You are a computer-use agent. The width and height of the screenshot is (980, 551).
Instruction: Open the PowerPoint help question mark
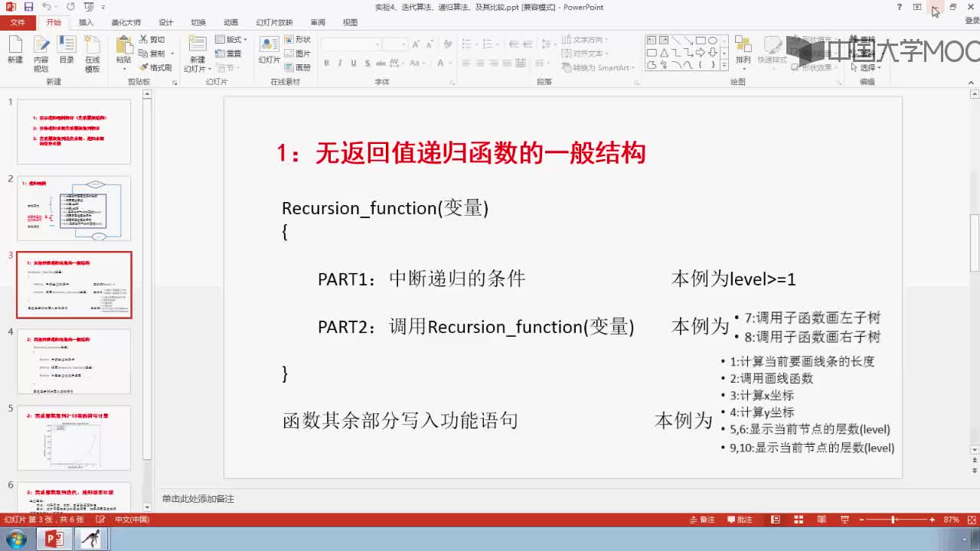coord(899,7)
